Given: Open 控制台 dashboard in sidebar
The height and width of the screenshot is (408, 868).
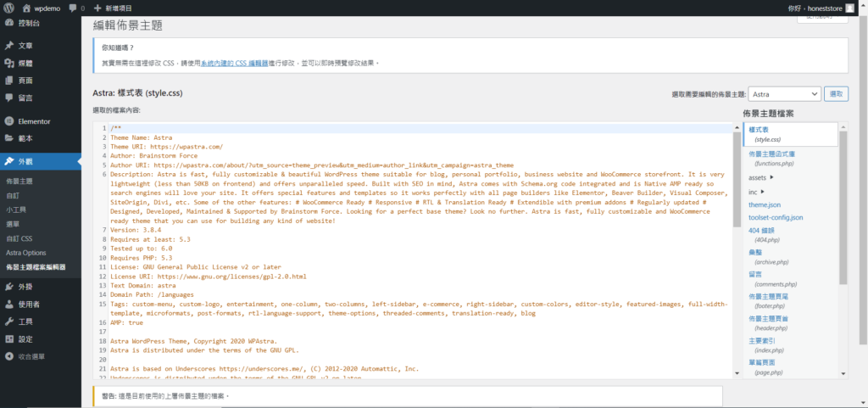Looking at the screenshot, I should click(25, 23).
